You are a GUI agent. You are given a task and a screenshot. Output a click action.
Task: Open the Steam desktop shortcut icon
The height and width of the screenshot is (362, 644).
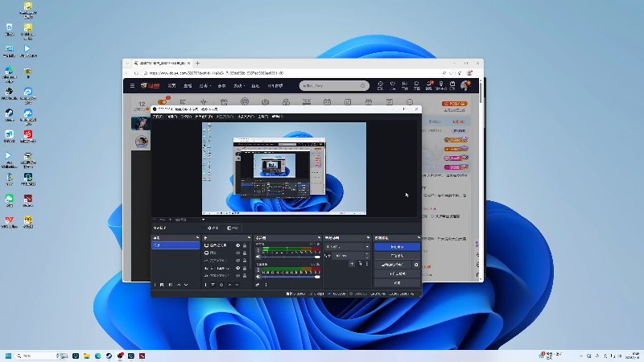click(9, 114)
